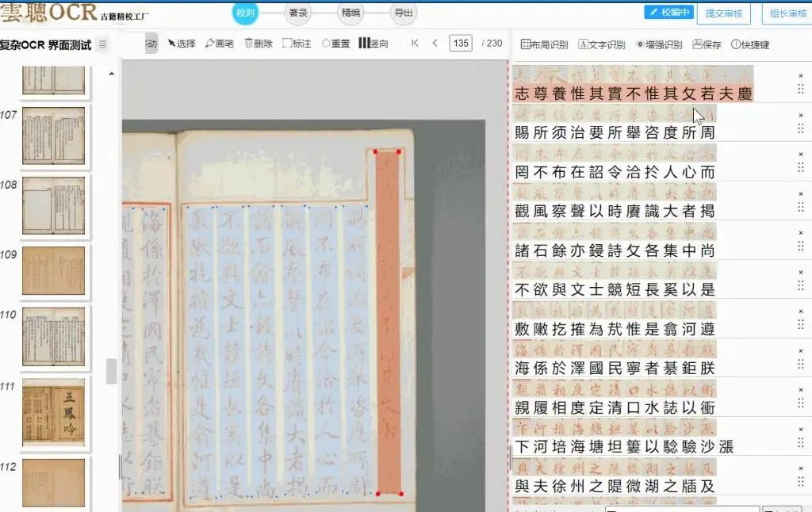
Task: Select drag handle on row 觀風察聲以時賡識大者揭
Action: point(801,207)
